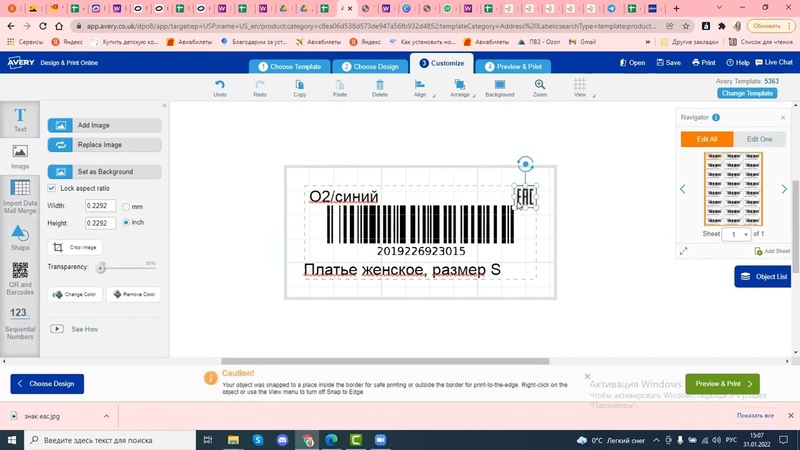Click the rotate handle above EAC image
The height and width of the screenshot is (450, 800).
point(525,164)
